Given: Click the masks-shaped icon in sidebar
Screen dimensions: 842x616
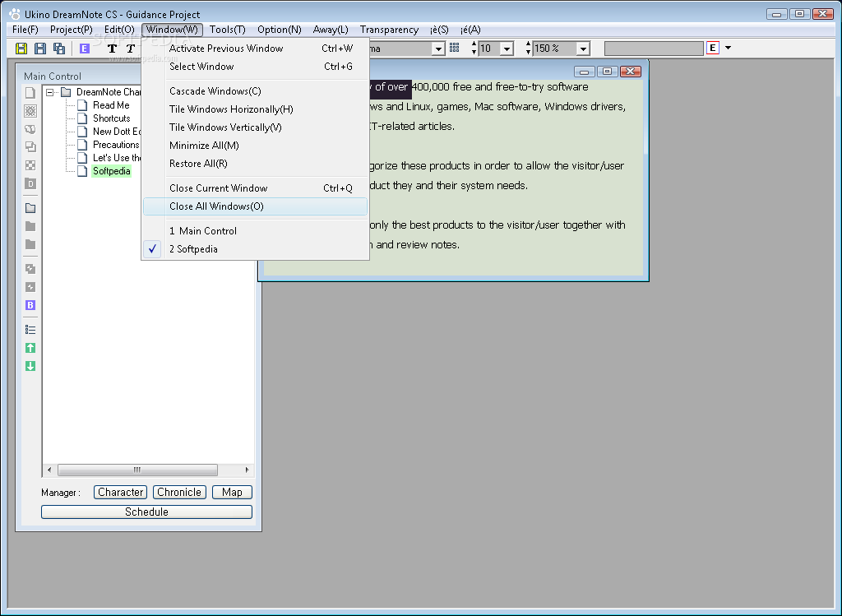Looking at the screenshot, I should point(30,129).
